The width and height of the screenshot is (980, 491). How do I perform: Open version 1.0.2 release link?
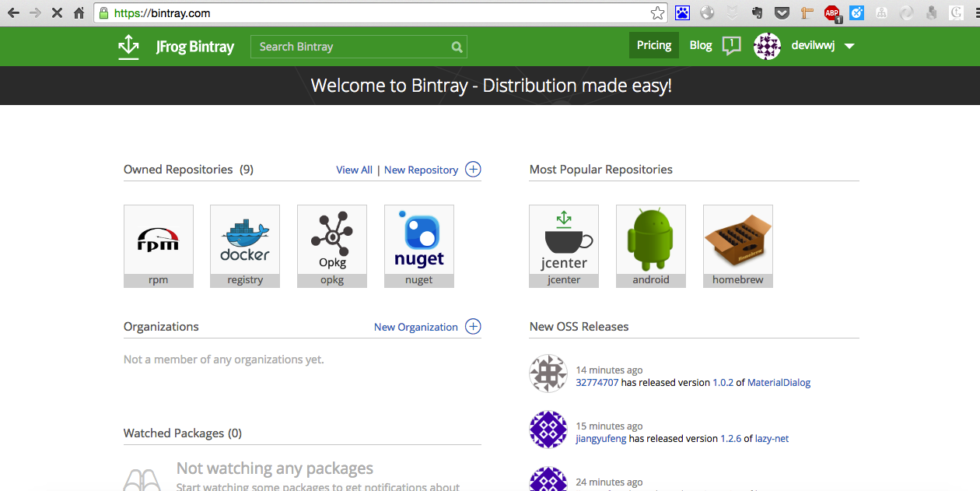pyautogui.click(x=723, y=382)
